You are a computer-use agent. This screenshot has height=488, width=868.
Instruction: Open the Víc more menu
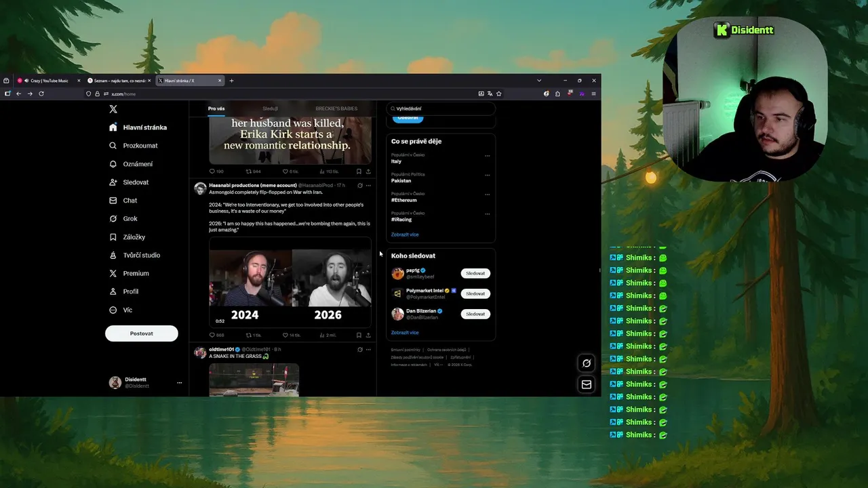click(121, 310)
